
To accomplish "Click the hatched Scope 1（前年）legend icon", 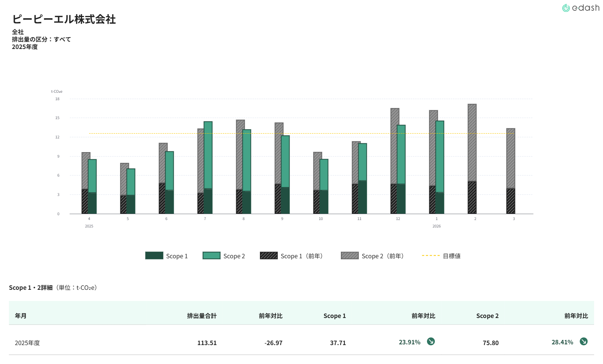I will (x=268, y=256).
